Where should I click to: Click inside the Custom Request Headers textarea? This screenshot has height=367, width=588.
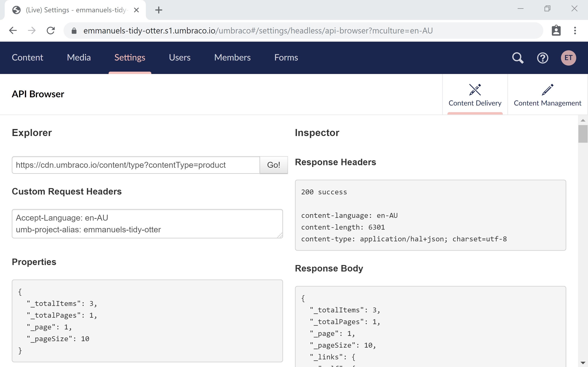pos(147,224)
